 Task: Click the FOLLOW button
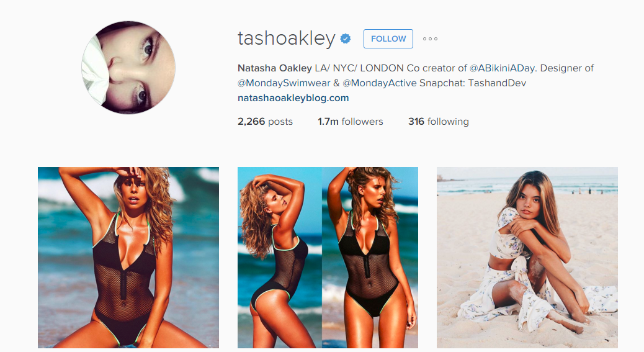coord(388,38)
